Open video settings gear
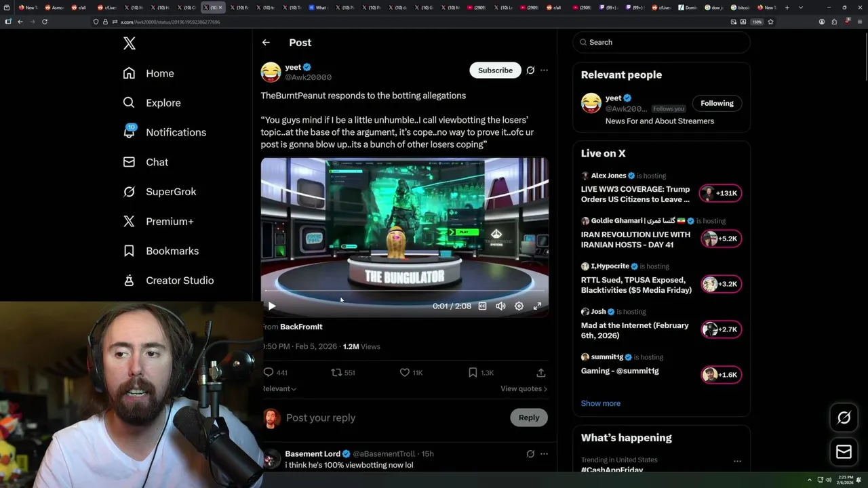This screenshot has width=868, height=488. point(519,306)
